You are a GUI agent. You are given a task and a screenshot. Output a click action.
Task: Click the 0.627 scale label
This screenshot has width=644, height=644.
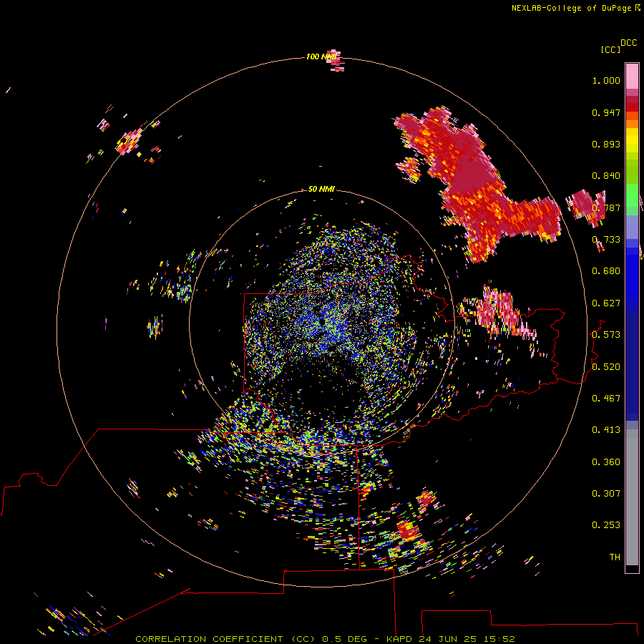click(x=606, y=303)
